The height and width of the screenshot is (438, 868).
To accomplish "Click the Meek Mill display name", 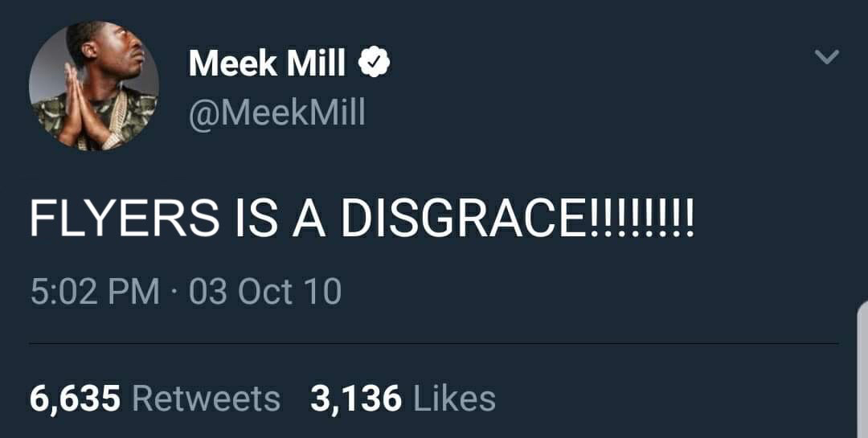I will (x=267, y=64).
